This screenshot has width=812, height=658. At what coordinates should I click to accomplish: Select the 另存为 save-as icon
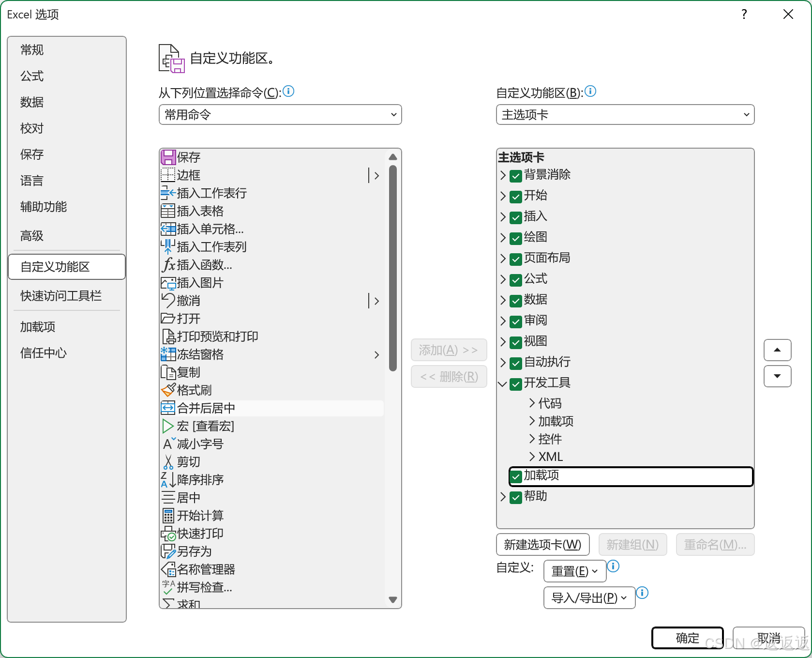point(168,551)
